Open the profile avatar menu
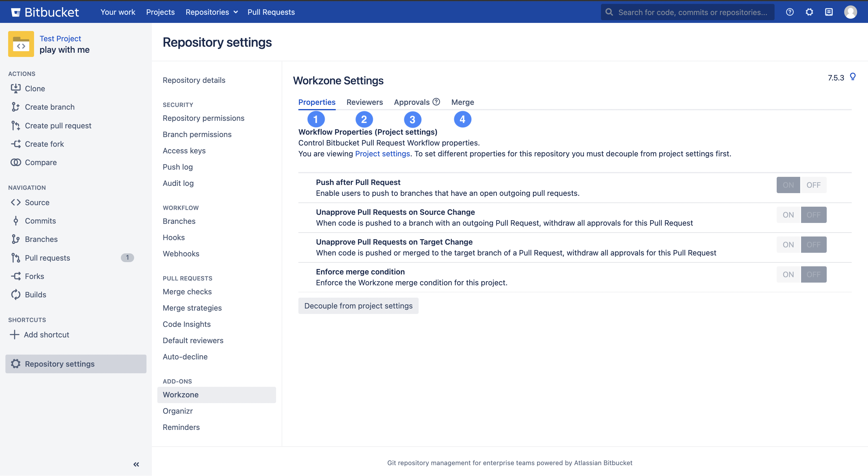 851,12
